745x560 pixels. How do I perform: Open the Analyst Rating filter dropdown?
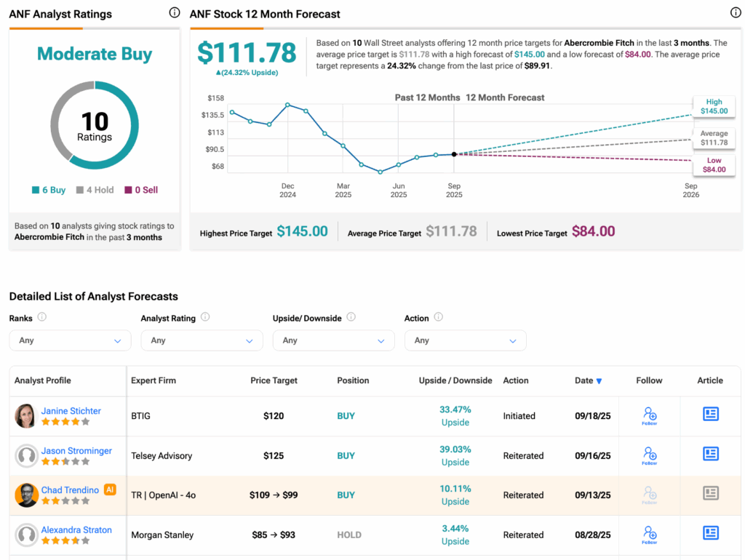(x=202, y=340)
